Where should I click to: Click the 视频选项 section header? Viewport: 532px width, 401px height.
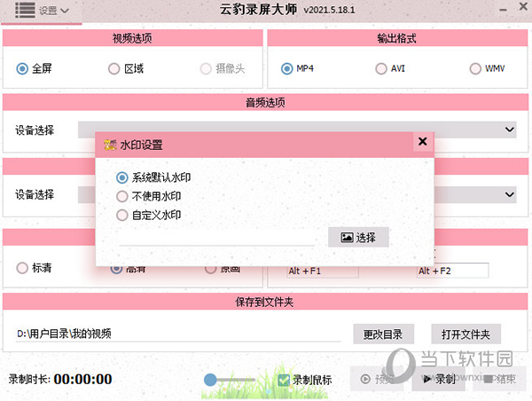point(133,38)
